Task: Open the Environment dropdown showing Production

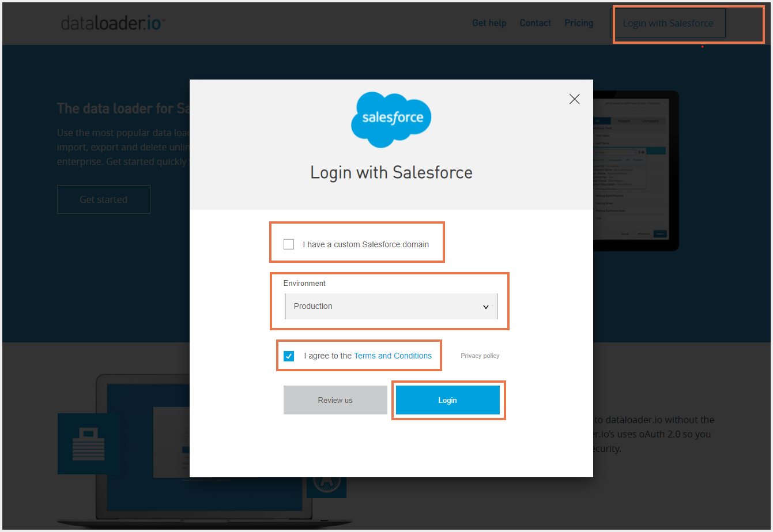Action: point(391,306)
